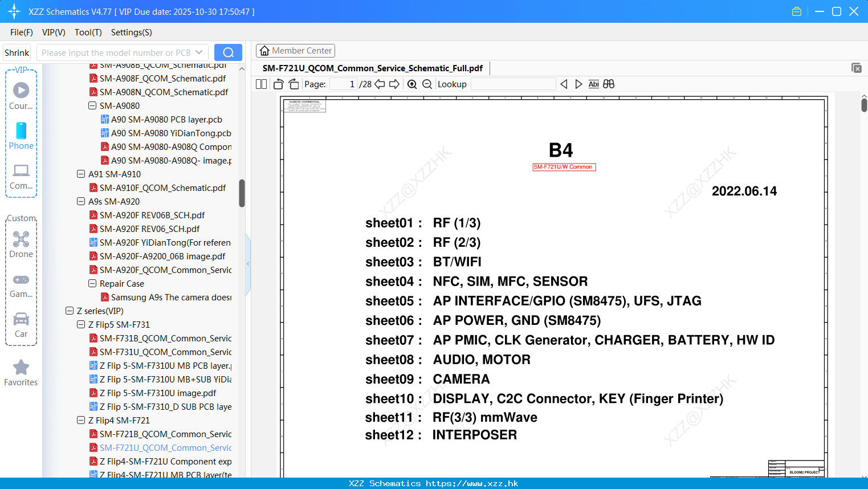This screenshot has width=868, height=489.
Task: Open SM-F721B_QCOM_Common_Service file
Action: click(x=165, y=434)
